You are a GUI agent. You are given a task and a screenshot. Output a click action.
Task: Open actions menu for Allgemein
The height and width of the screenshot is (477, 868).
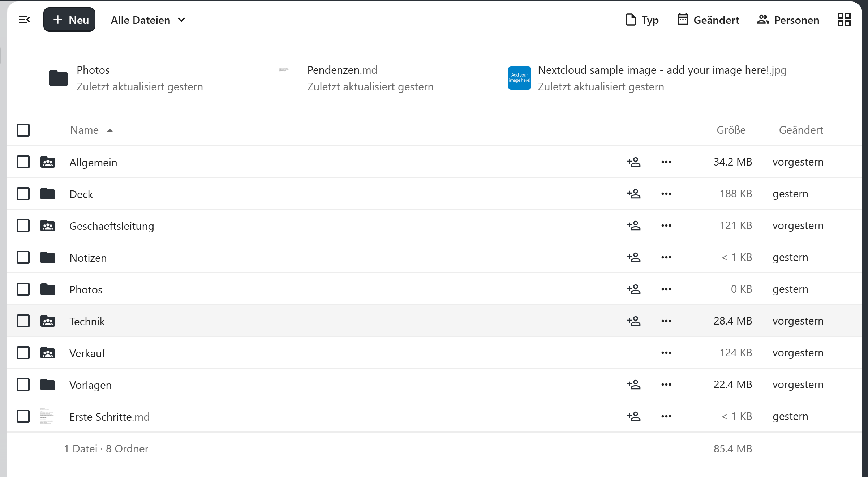[x=666, y=162]
